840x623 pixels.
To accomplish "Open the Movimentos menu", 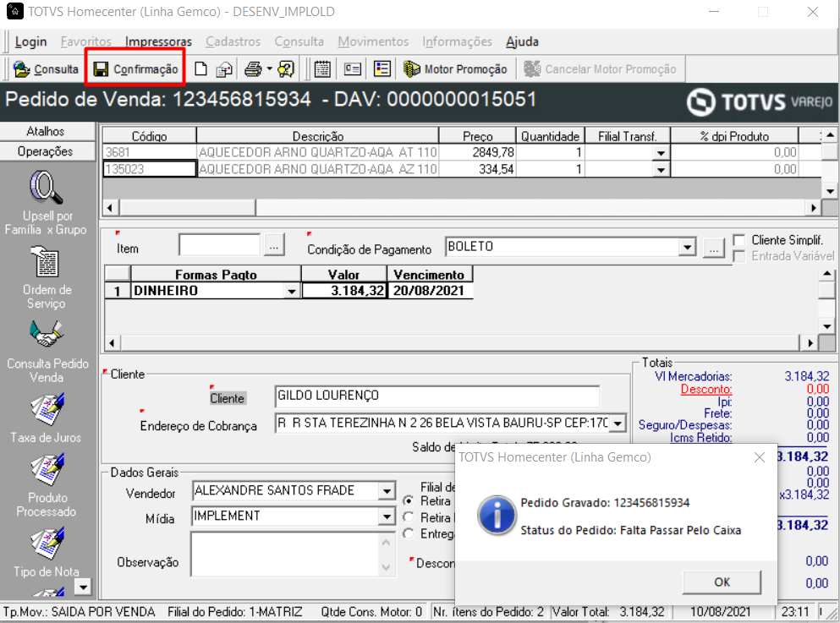I will coord(373,41).
